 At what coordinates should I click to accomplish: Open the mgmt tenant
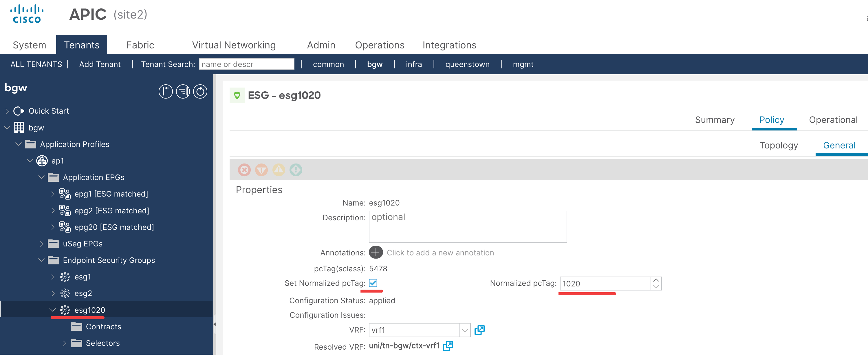coord(523,64)
